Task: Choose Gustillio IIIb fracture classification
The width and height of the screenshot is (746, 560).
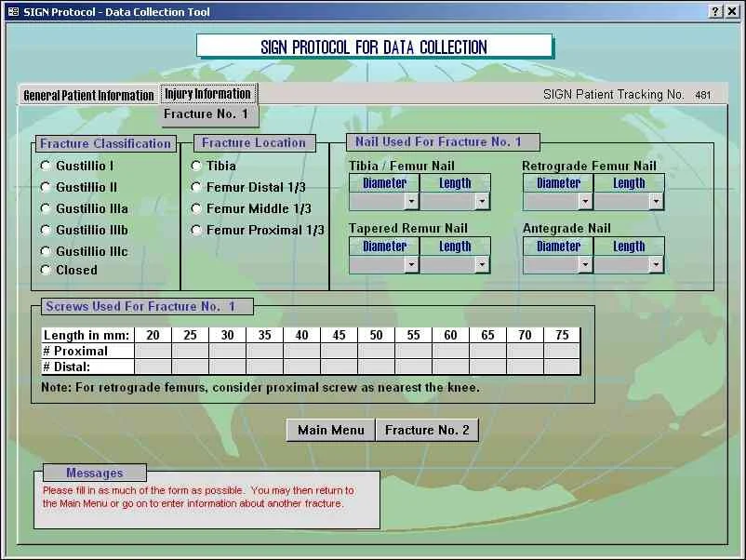Action: click(x=46, y=230)
